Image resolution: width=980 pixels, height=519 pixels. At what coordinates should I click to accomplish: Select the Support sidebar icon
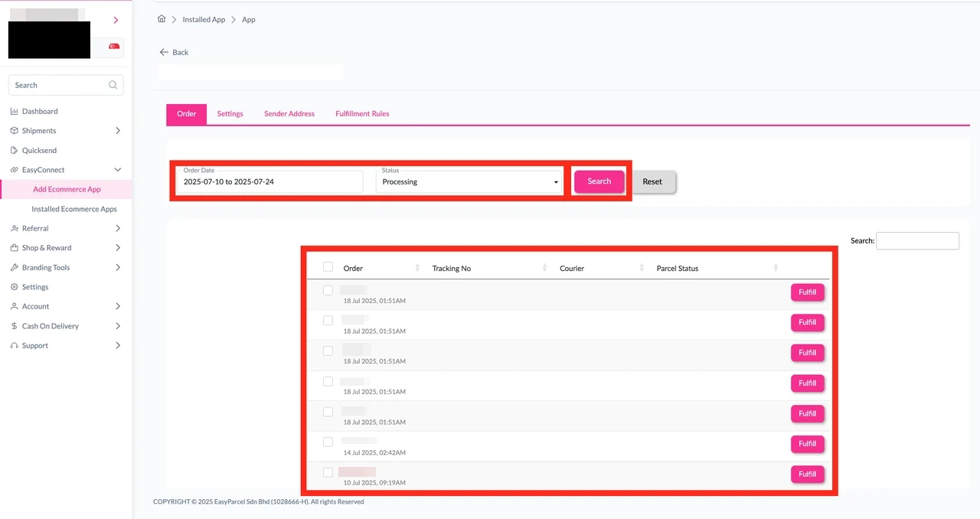[x=16, y=345]
